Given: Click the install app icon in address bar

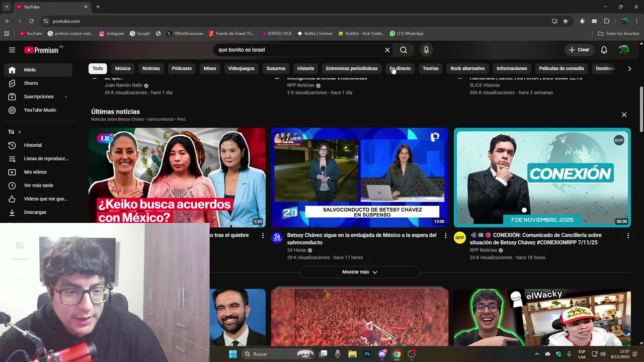Looking at the screenshot, I should point(554,21).
